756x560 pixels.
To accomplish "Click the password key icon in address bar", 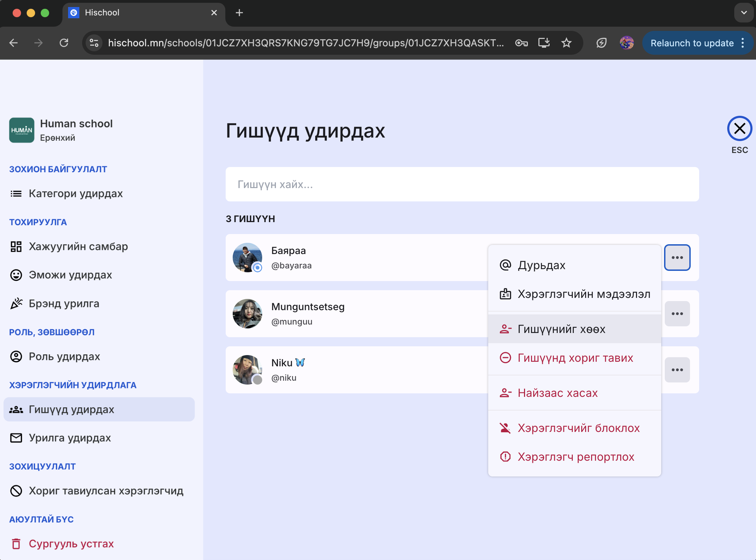I will pyautogui.click(x=521, y=43).
